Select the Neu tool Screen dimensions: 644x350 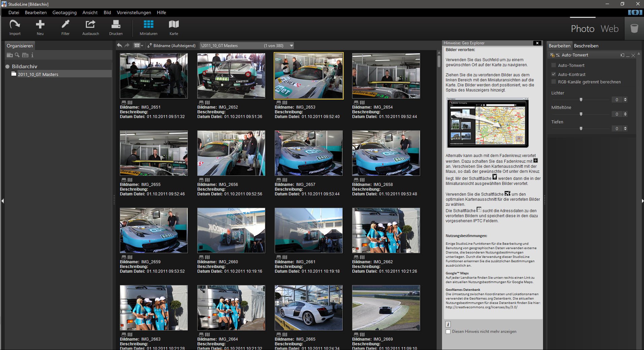tap(40, 27)
